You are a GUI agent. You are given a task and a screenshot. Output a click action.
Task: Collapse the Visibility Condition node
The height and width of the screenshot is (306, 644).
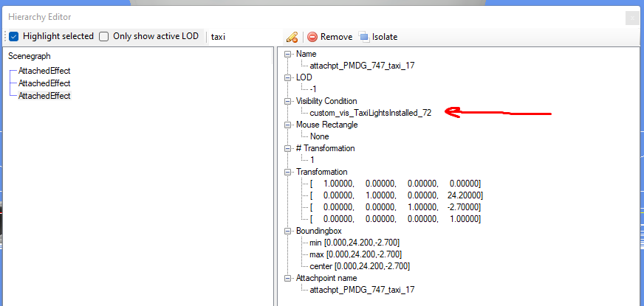288,101
